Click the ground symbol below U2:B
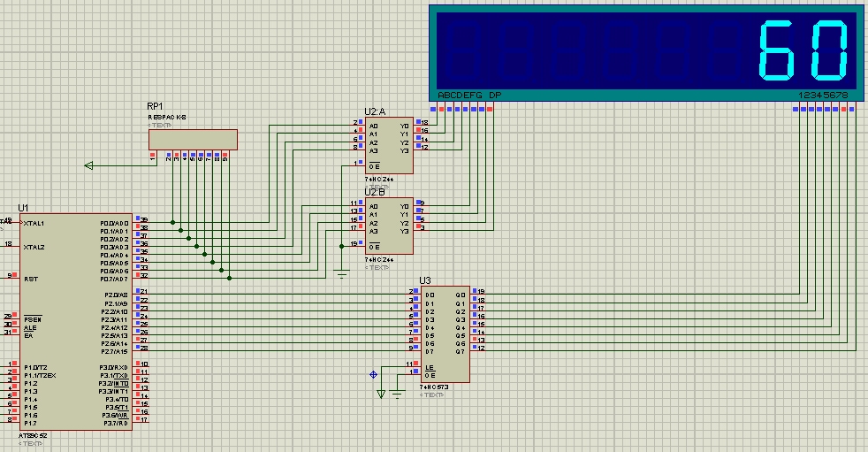 coord(343,275)
